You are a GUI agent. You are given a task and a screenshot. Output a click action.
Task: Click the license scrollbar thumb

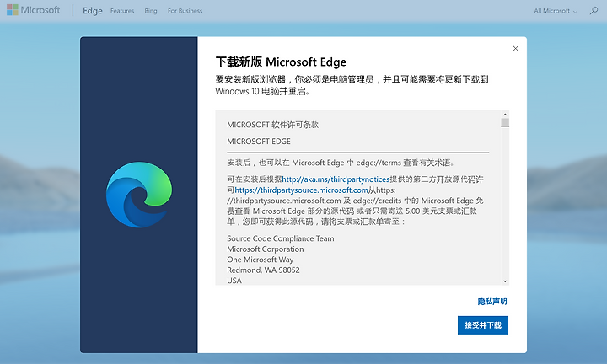[505, 123]
